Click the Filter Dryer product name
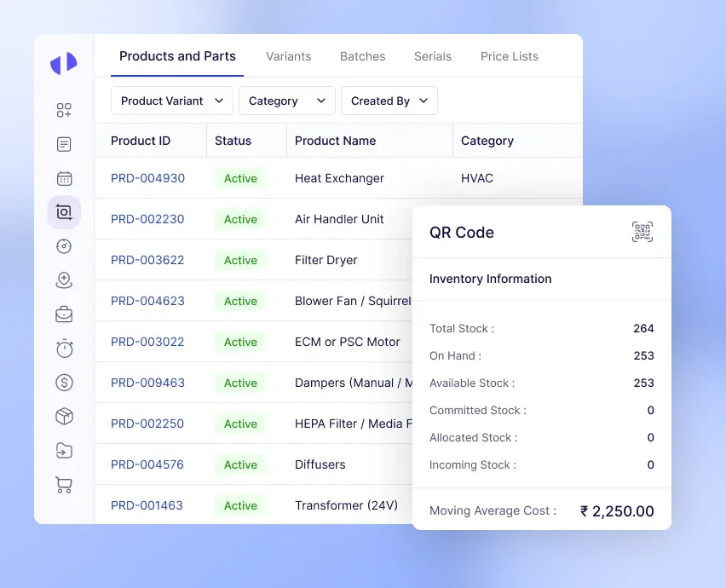This screenshot has height=588, width=726. click(x=326, y=260)
